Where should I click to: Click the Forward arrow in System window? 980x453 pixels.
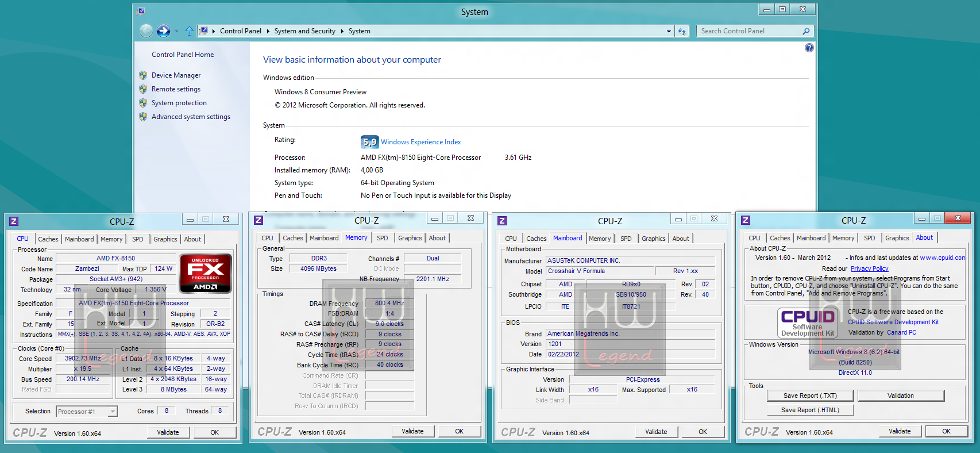(164, 31)
